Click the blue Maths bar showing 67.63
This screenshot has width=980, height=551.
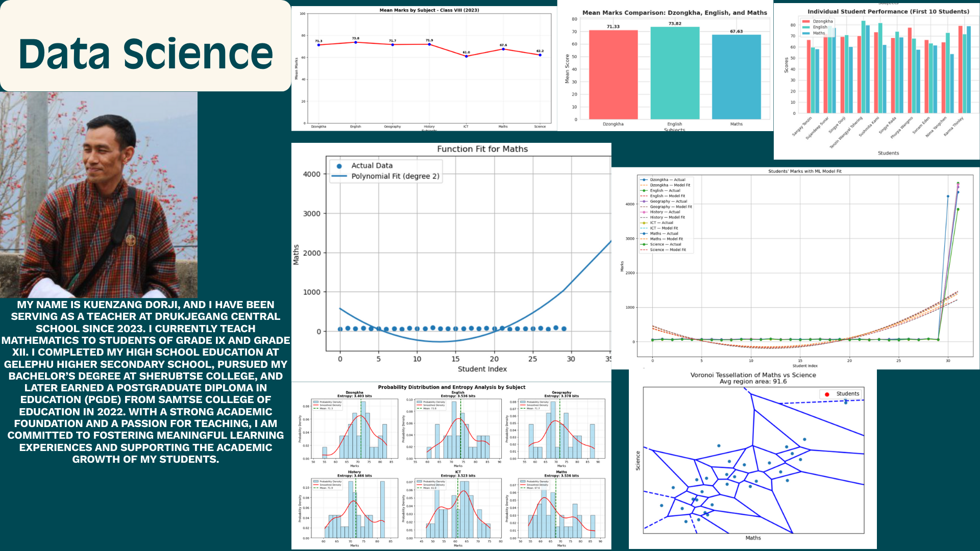[x=736, y=77]
